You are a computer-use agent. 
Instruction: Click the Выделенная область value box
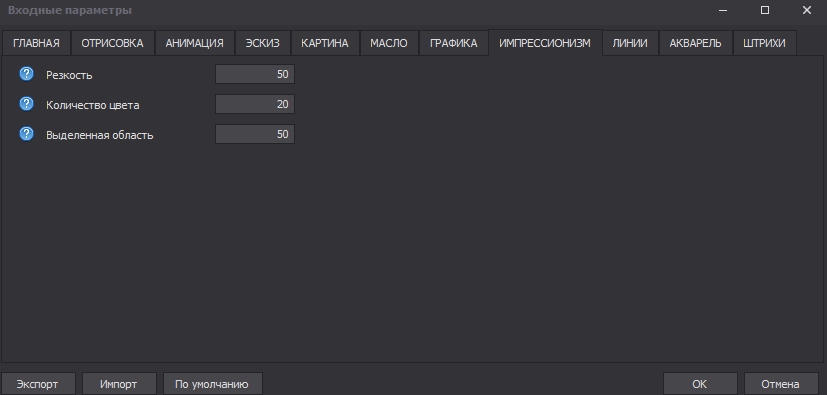tap(255, 134)
